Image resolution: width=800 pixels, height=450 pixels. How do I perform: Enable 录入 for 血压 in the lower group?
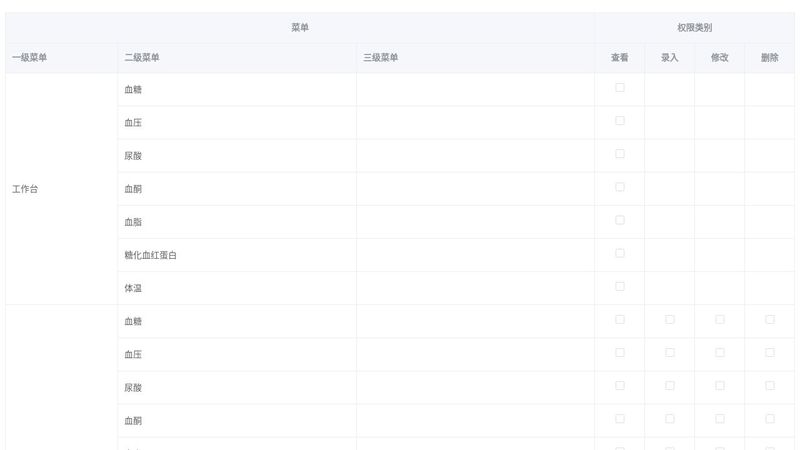click(670, 353)
